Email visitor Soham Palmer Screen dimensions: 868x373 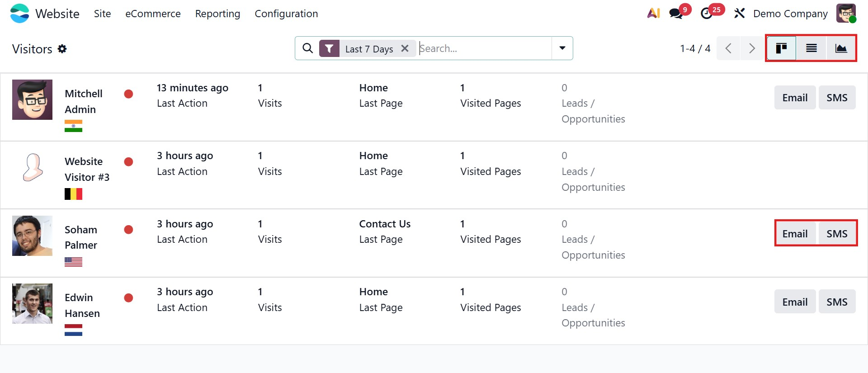tap(795, 234)
